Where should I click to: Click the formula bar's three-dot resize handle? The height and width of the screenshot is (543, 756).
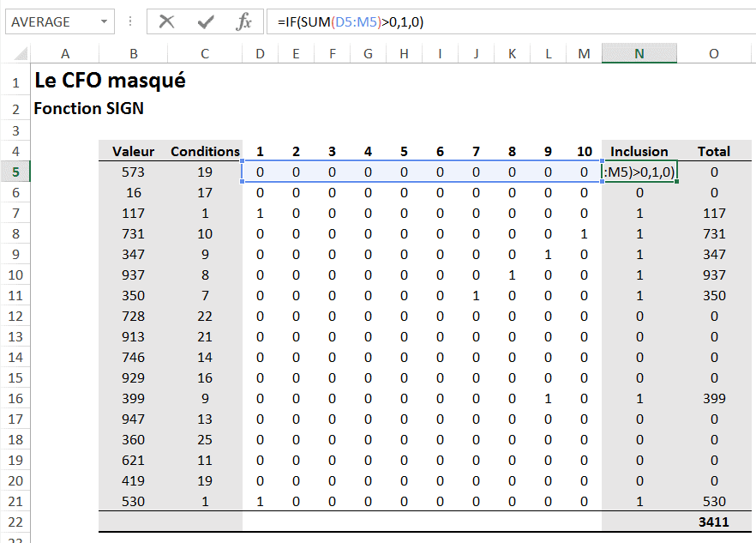pos(129,21)
